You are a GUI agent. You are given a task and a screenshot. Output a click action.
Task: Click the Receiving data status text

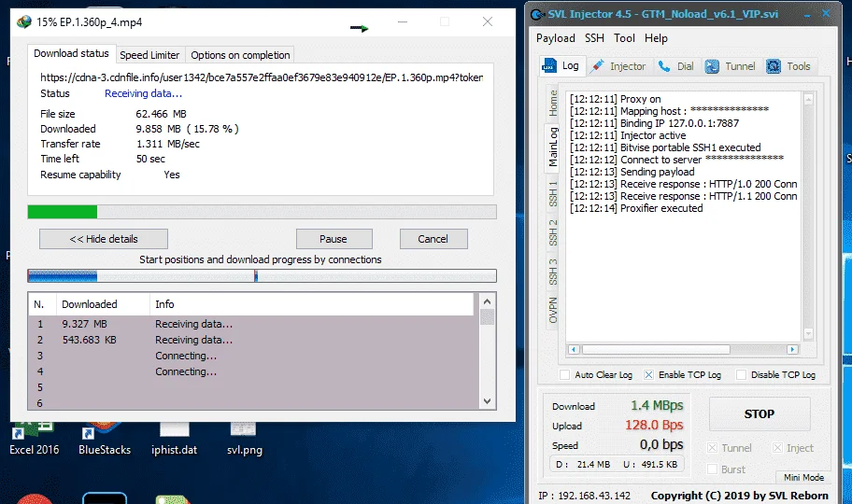pyautogui.click(x=143, y=93)
